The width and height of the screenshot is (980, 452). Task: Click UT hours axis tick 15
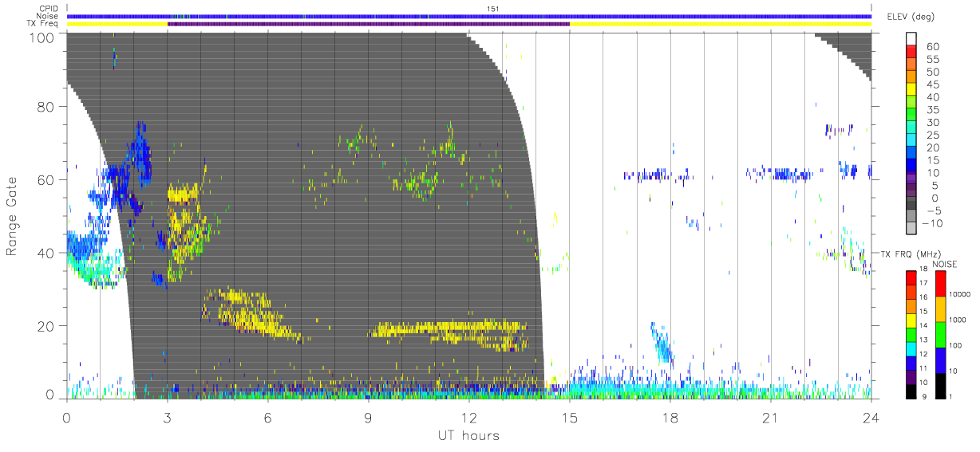pyautogui.click(x=570, y=417)
